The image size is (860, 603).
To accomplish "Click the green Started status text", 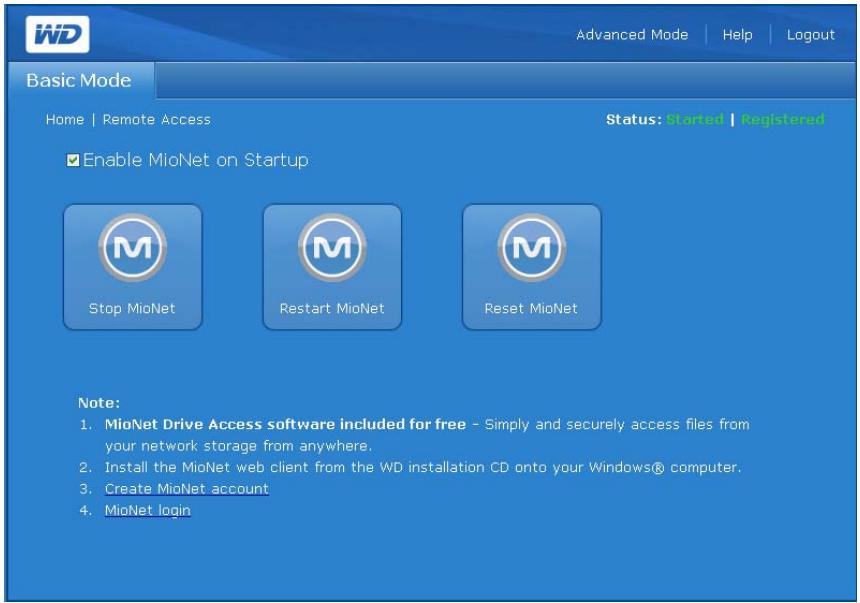I will click(694, 120).
